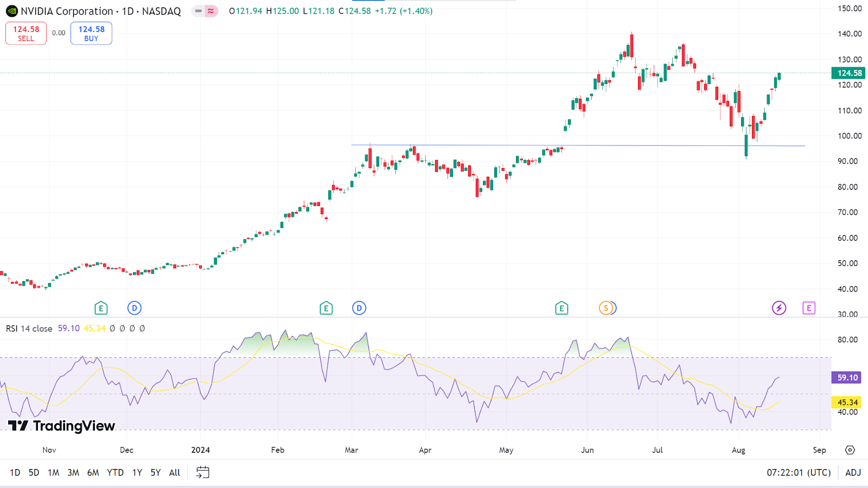This screenshot has height=488, width=868.
Task: Open the June stock split marker S
Action: click(x=606, y=309)
